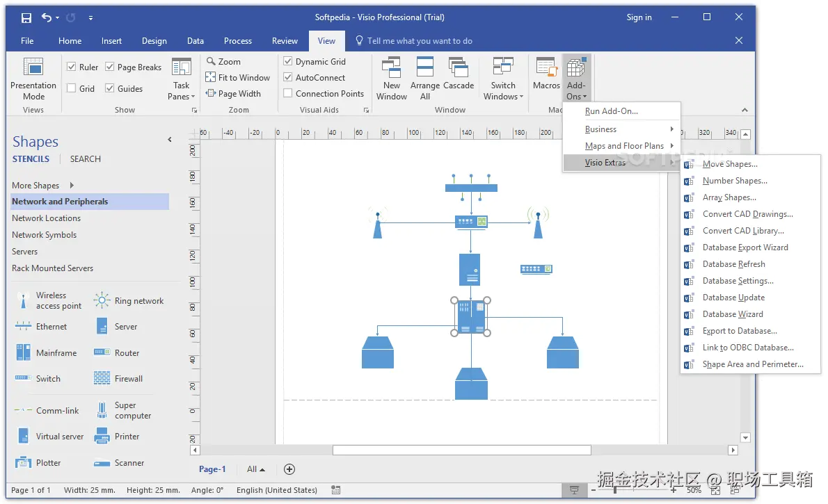
Task: Open the All pages list dropdown
Action: tap(255, 469)
